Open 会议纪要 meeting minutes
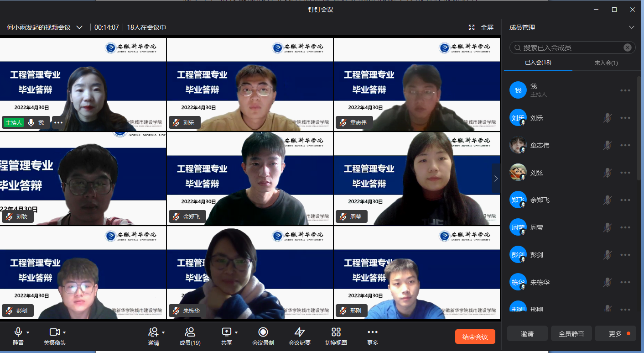644x353 pixels. point(299,332)
